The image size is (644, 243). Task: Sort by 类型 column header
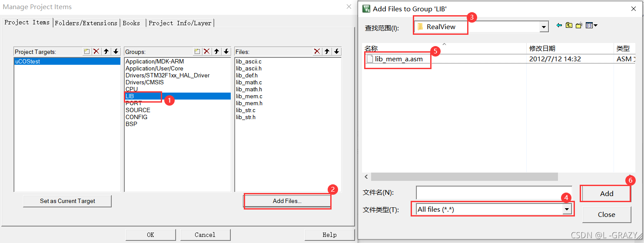click(x=625, y=48)
